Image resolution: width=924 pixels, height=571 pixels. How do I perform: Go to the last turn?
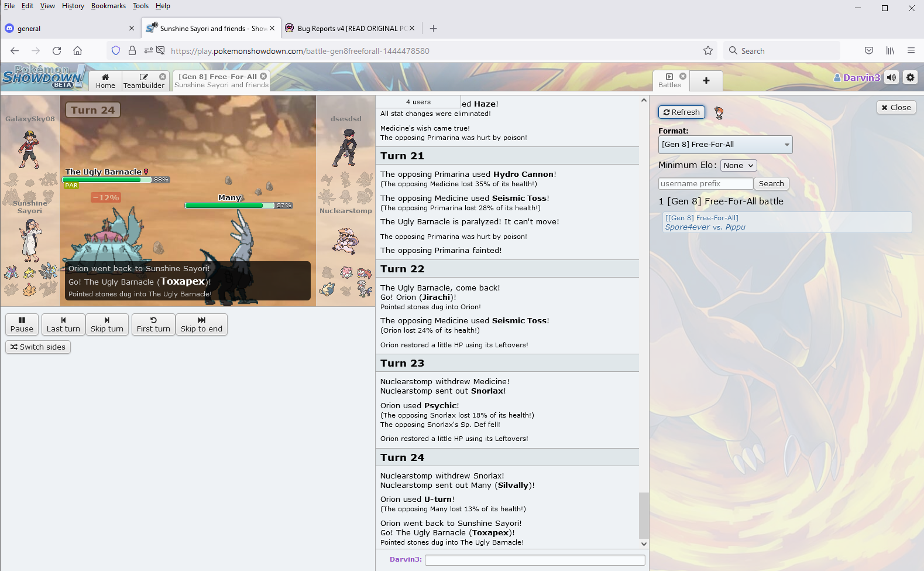pos(63,324)
